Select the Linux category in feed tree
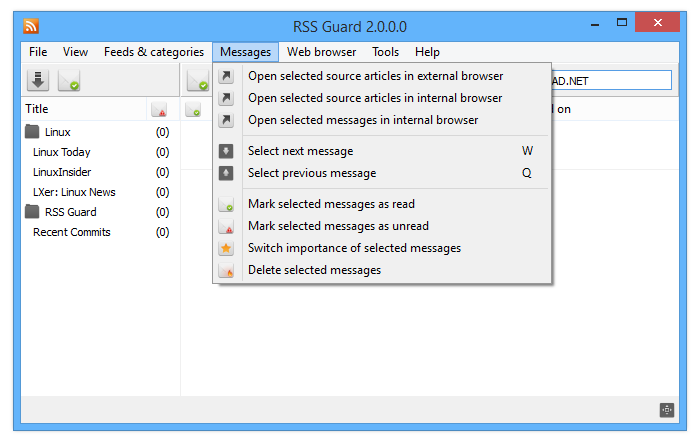Image resolution: width=698 pixels, height=445 pixels. pos(101,132)
